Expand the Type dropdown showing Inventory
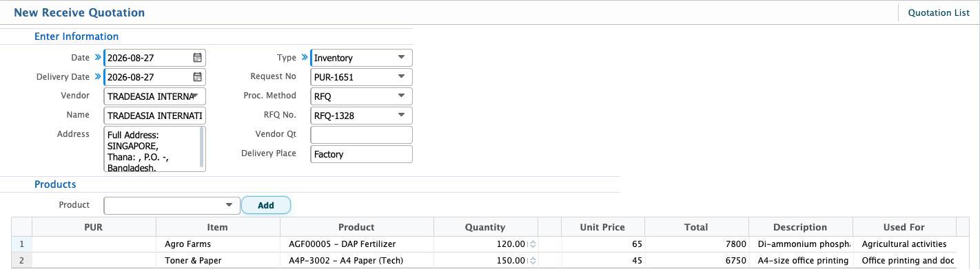 click(401, 58)
